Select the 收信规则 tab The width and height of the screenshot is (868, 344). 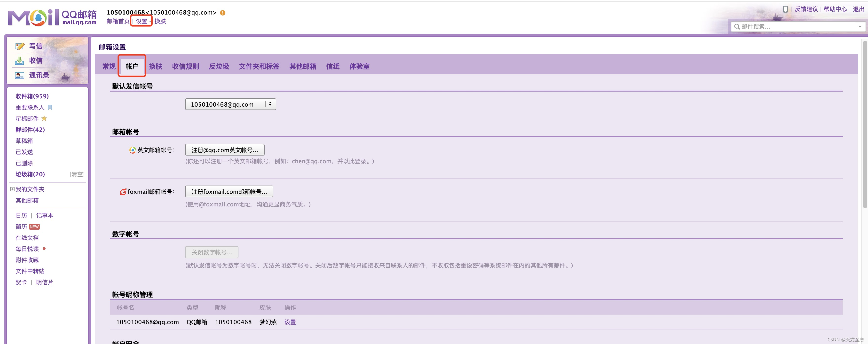[185, 66]
